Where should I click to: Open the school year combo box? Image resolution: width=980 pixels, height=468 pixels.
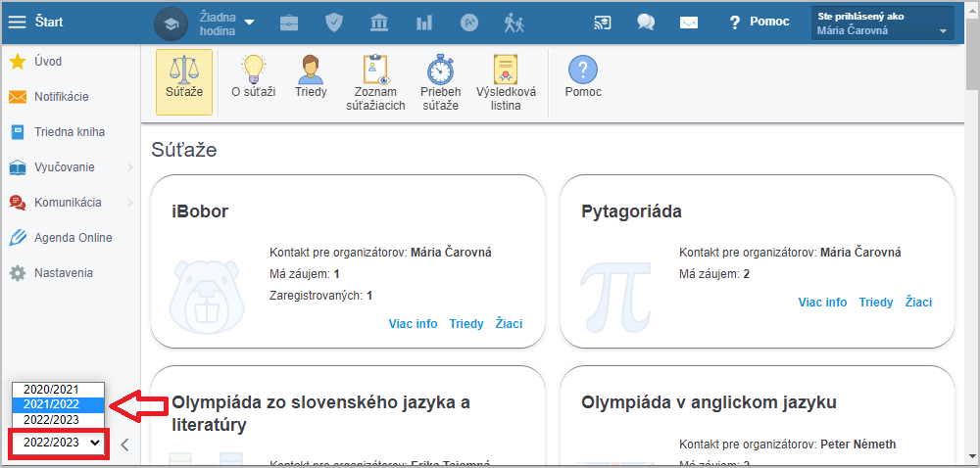[x=60, y=444]
